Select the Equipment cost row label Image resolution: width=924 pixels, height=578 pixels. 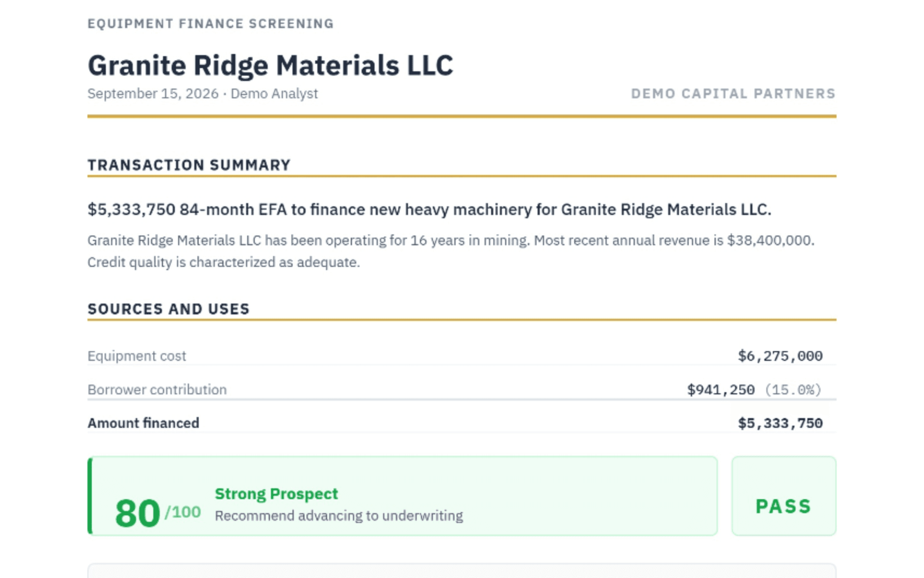coord(137,356)
